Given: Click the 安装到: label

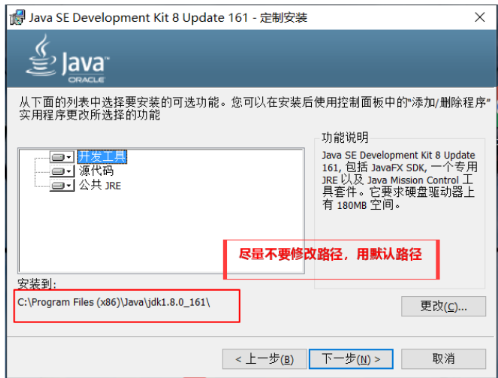Looking at the screenshot, I should (x=37, y=284).
